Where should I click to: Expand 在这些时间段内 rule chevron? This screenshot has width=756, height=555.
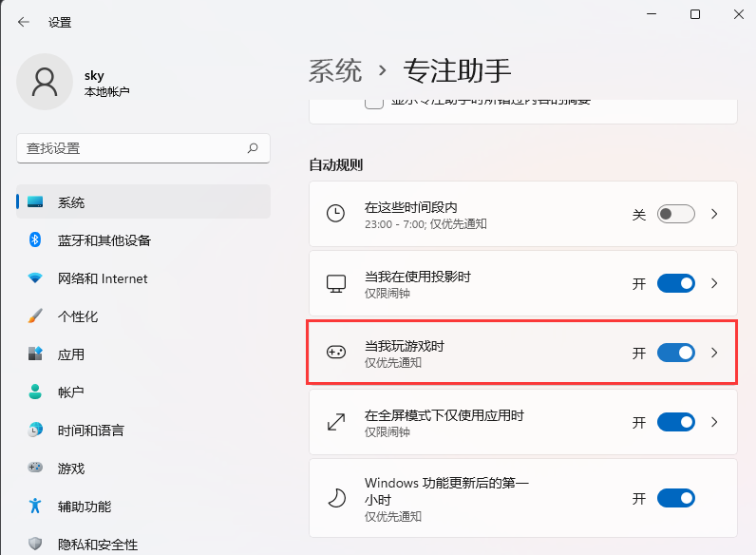click(715, 214)
